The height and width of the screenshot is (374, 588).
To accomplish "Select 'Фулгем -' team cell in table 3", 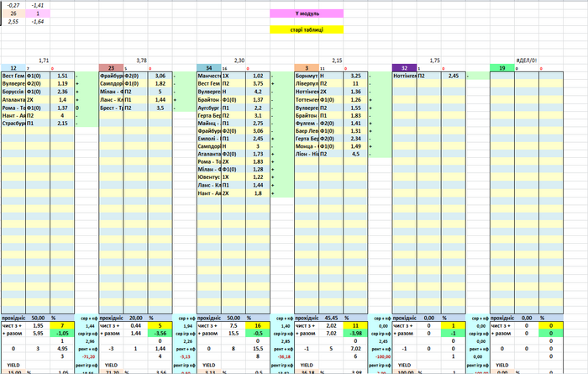I will [x=307, y=123].
